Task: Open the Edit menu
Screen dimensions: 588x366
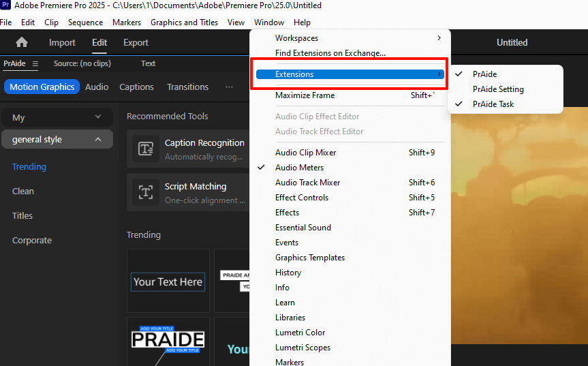Action: [28, 22]
